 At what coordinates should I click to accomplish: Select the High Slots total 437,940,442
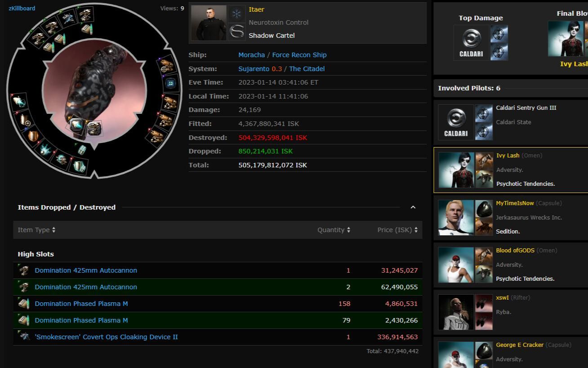392,351
